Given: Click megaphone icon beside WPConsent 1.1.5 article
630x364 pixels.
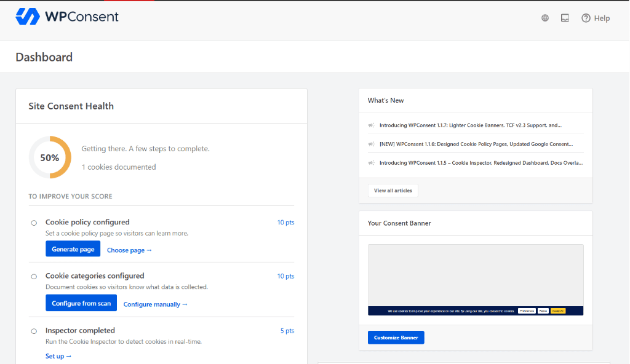Looking at the screenshot, I should [371, 163].
